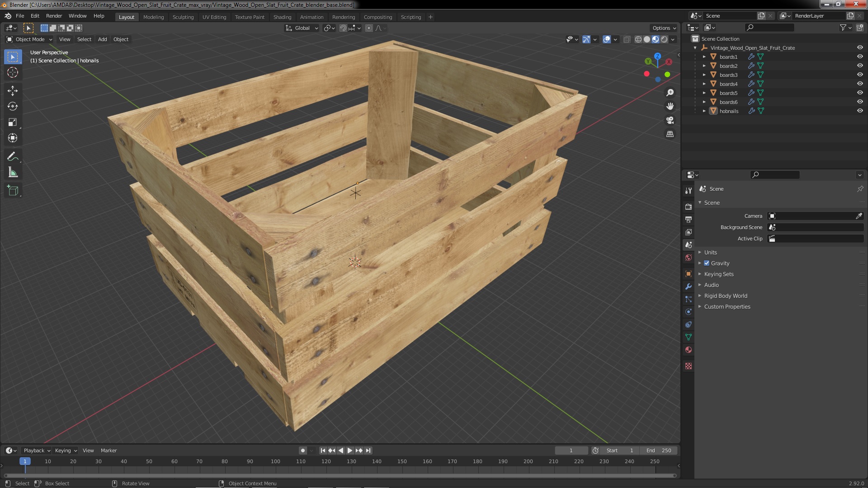Choose the Add Cube tool

coord(13,191)
